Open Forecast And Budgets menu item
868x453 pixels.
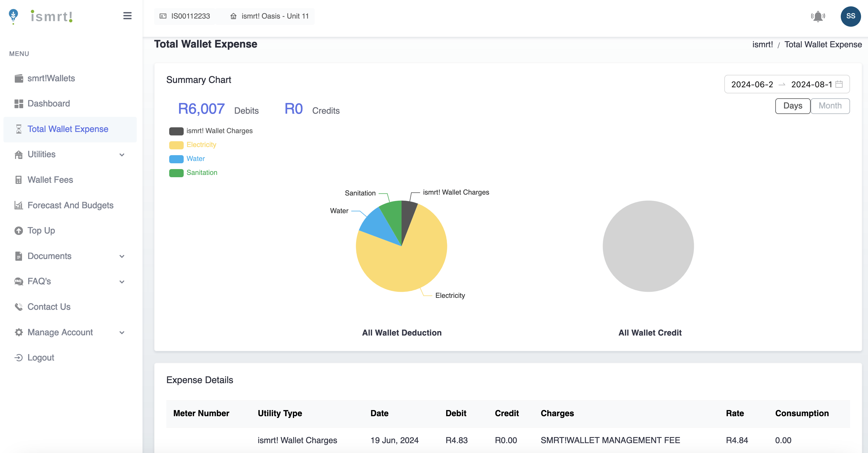coord(70,205)
